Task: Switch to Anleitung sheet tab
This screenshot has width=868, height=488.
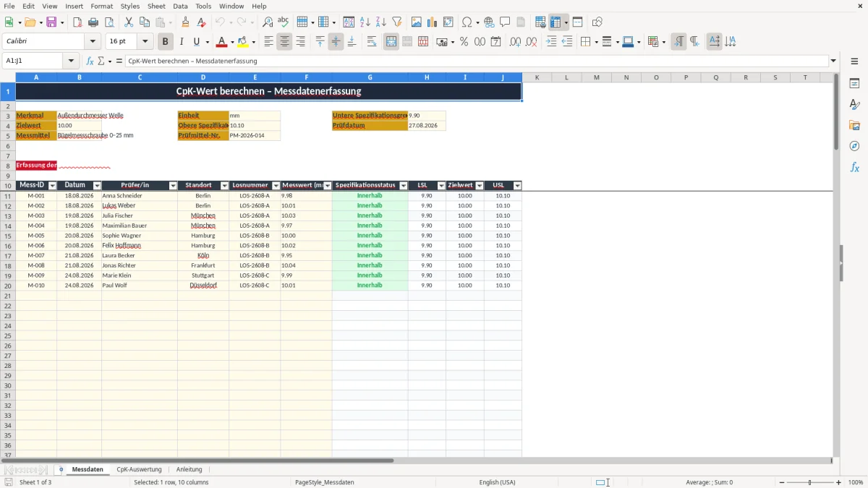Action: [190, 469]
